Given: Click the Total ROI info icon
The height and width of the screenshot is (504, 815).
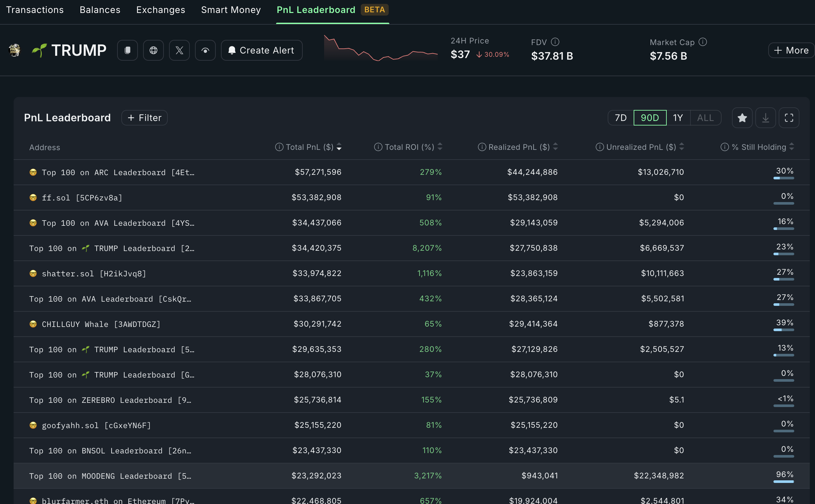Looking at the screenshot, I should tap(378, 147).
